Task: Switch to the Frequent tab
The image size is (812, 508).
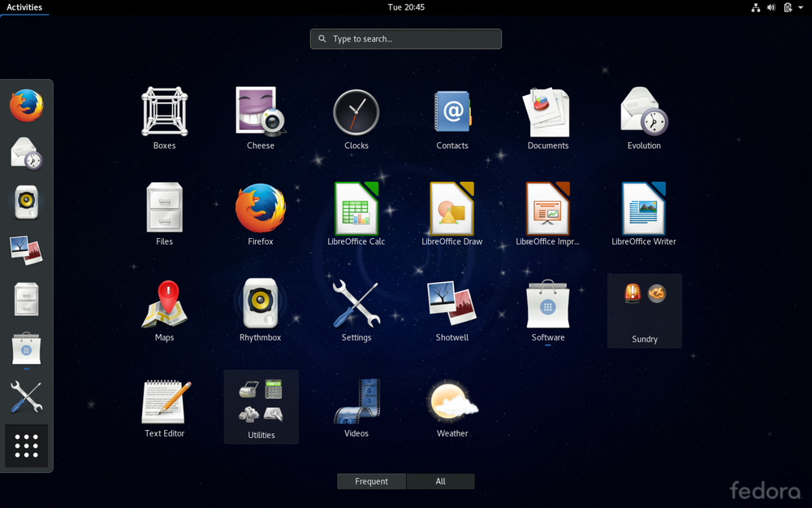Action: pos(371,481)
